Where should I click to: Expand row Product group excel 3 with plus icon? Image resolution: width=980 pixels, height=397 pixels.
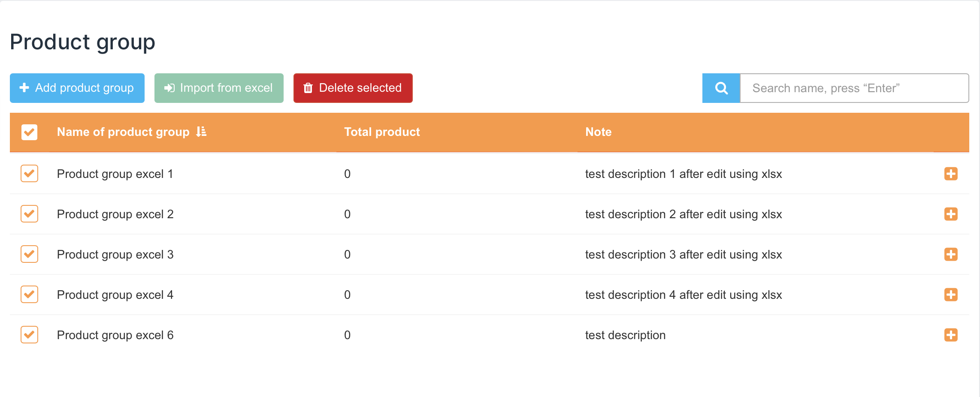(951, 254)
